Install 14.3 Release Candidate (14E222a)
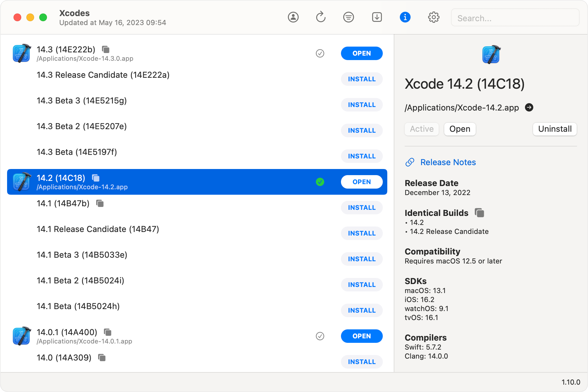This screenshot has width=588, height=392. pyautogui.click(x=362, y=79)
